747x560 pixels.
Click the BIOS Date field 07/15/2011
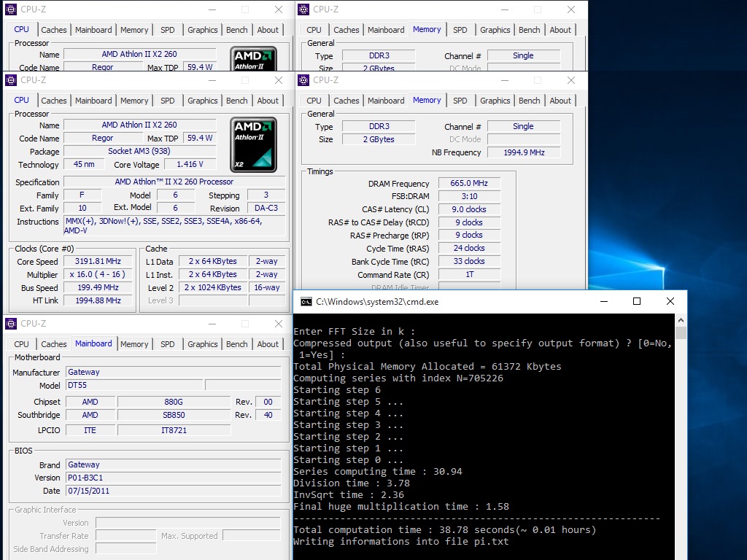click(x=174, y=491)
